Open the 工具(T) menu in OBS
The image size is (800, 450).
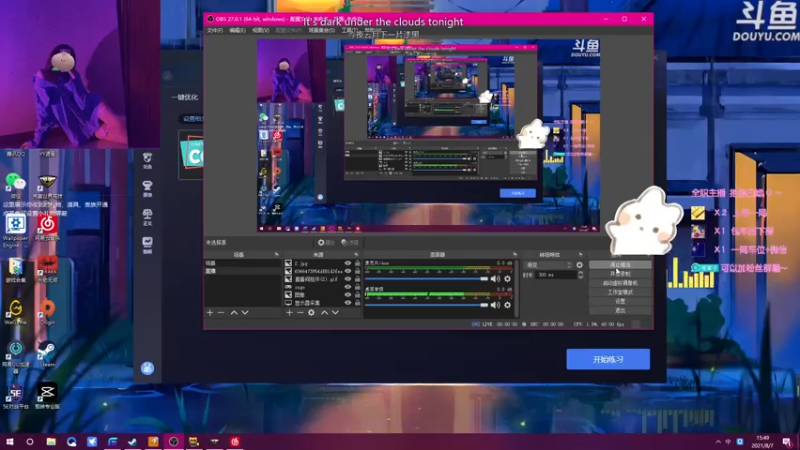click(349, 31)
